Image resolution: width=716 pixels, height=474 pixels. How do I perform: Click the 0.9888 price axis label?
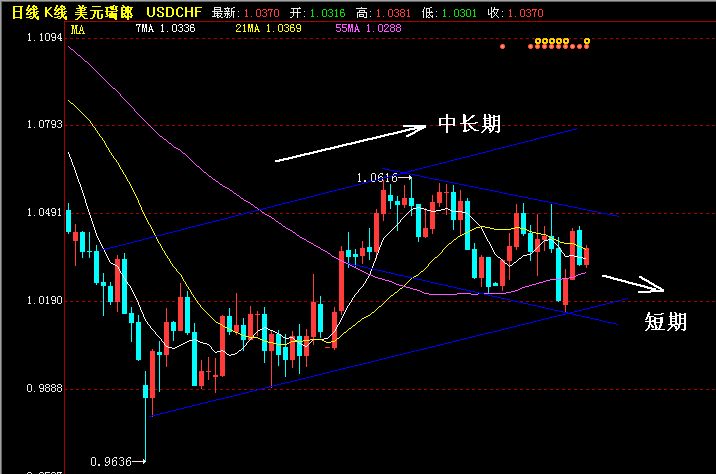tap(44, 388)
